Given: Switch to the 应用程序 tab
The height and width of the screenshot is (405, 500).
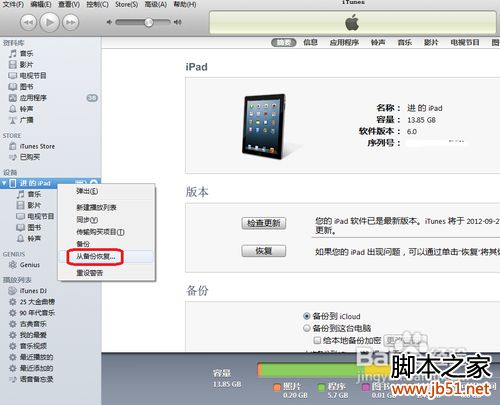Looking at the screenshot, I should pos(344,42).
